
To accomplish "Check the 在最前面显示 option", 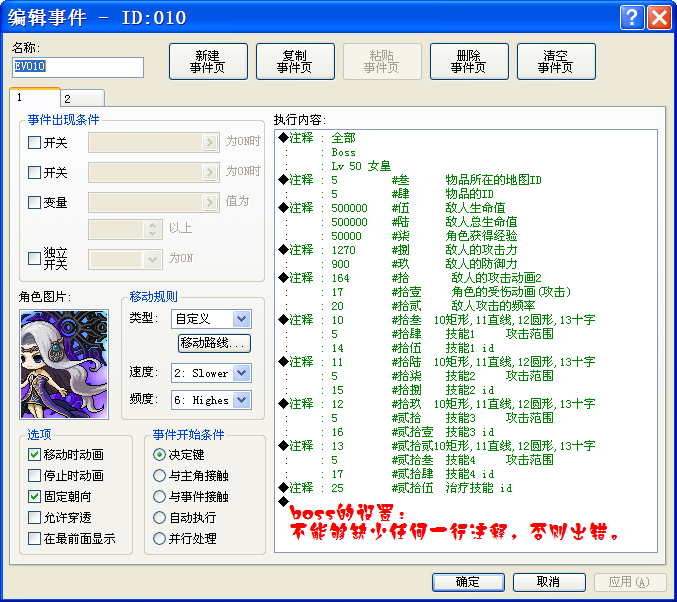I will [x=34, y=539].
